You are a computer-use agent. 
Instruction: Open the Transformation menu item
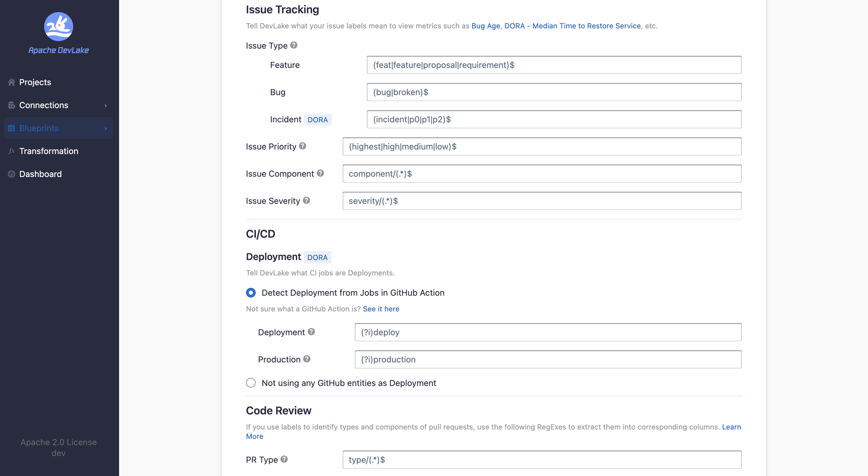click(x=49, y=151)
